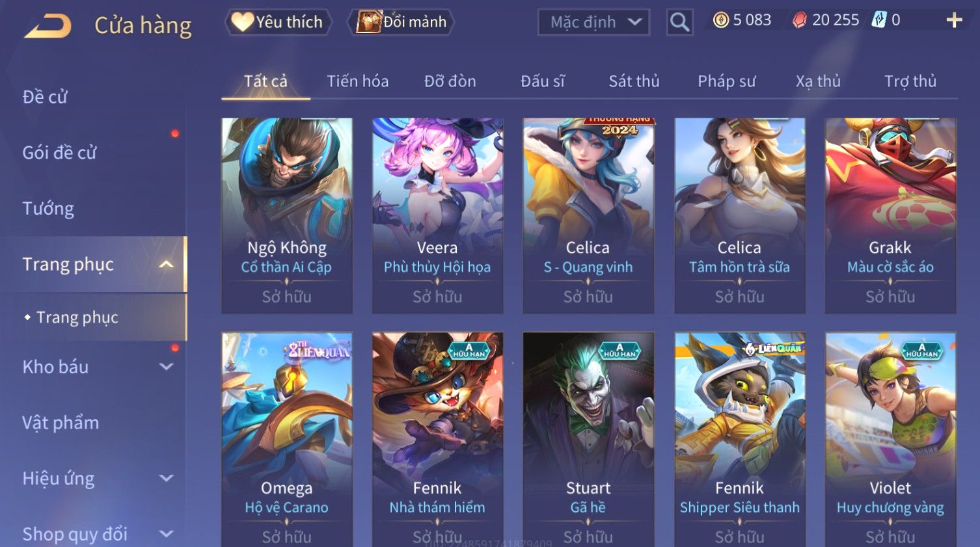Open Yêu thích favorites heart
The height and width of the screenshot is (547, 980).
(278, 22)
